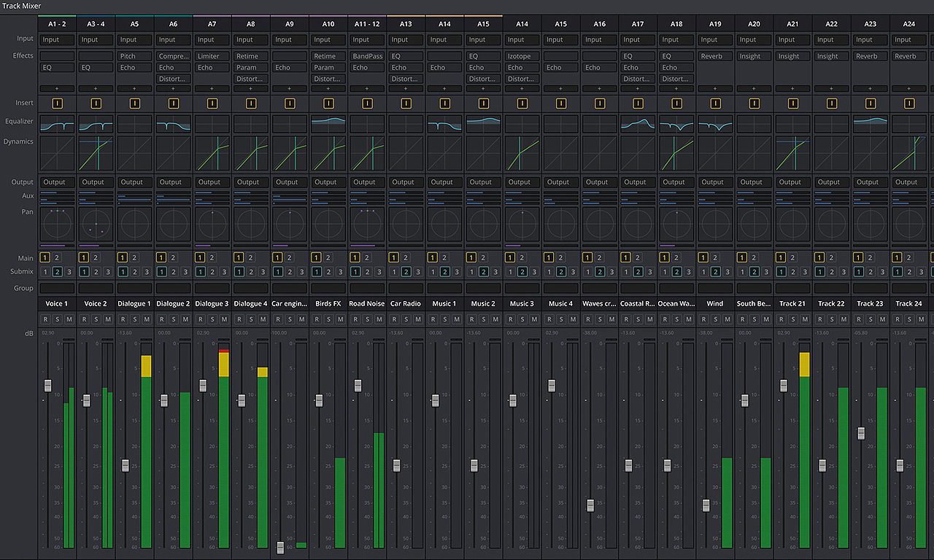Viewport: 934px width, 560px height.
Task: Open the BandPass effect on Road Noise
Action: point(366,56)
